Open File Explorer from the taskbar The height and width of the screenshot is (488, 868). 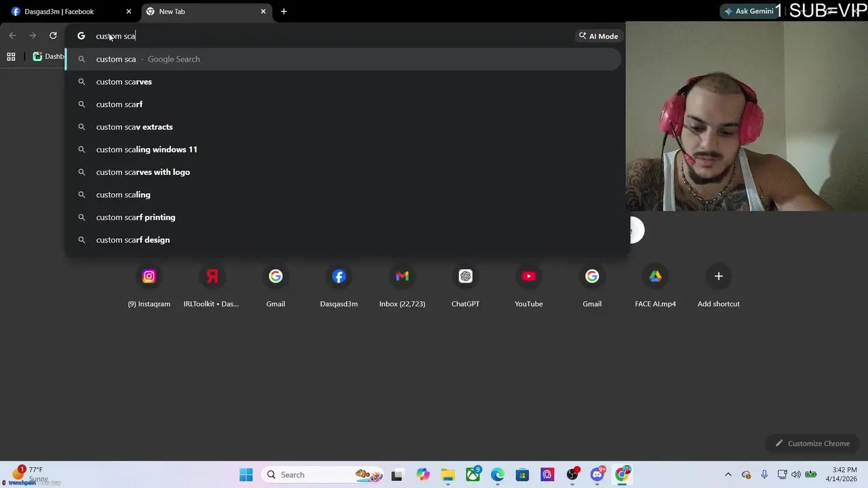pyautogui.click(x=448, y=474)
